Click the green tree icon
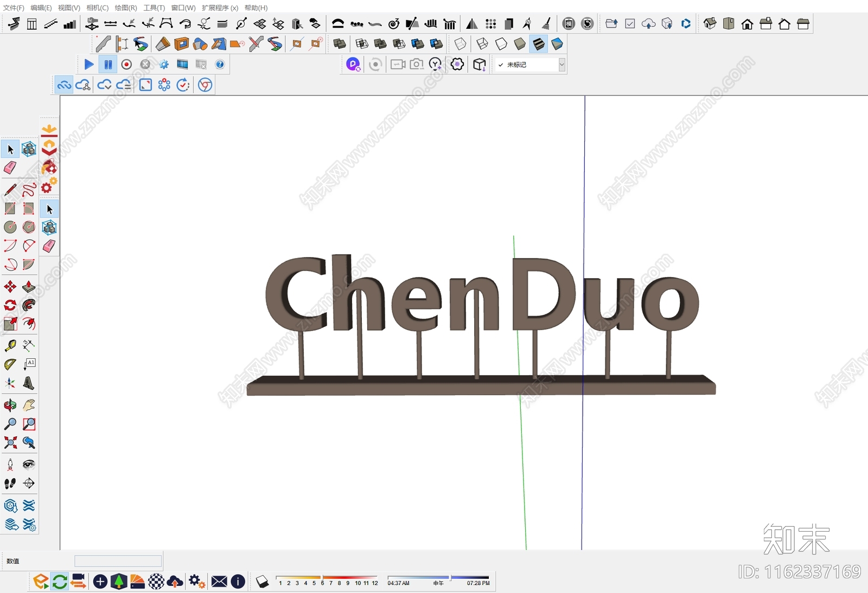 (119, 582)
